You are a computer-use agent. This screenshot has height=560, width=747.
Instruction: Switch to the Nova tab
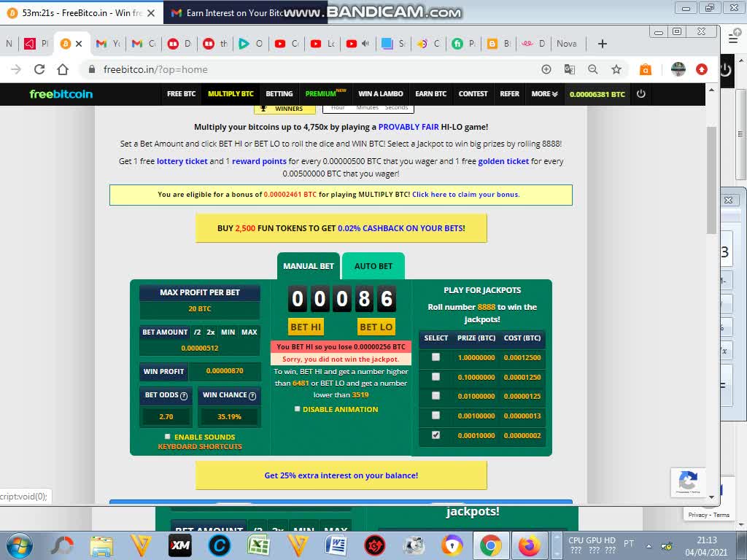click(x=567, y=44)
